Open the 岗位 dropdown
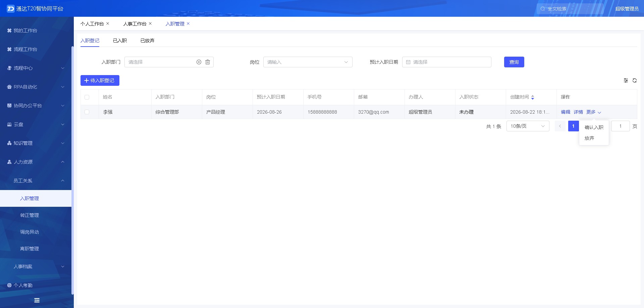The height and width of the screenshot is (308, 644). click(308, 62)
